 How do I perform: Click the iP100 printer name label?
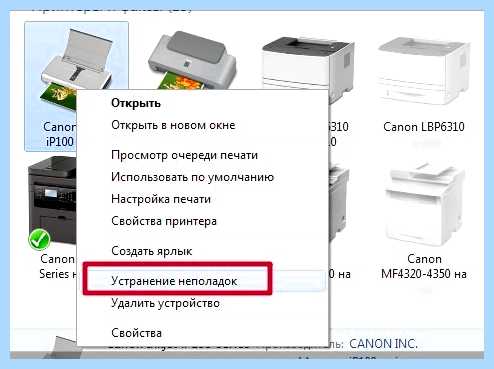(x=60, y=134)
